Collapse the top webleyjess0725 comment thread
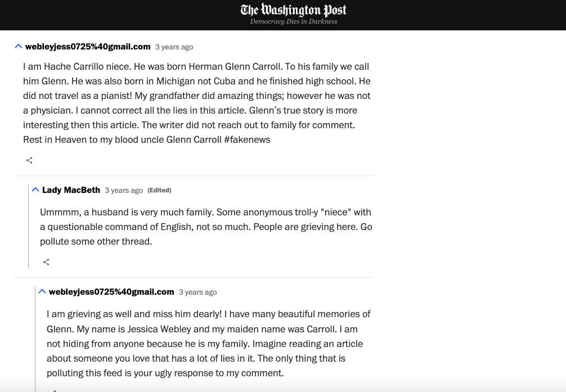 coord(19,47)
